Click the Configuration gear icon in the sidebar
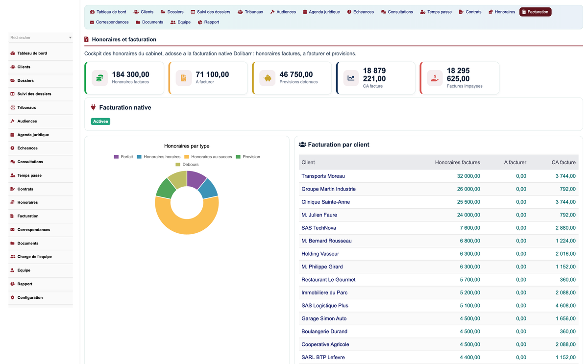 [x=13, y=297]
